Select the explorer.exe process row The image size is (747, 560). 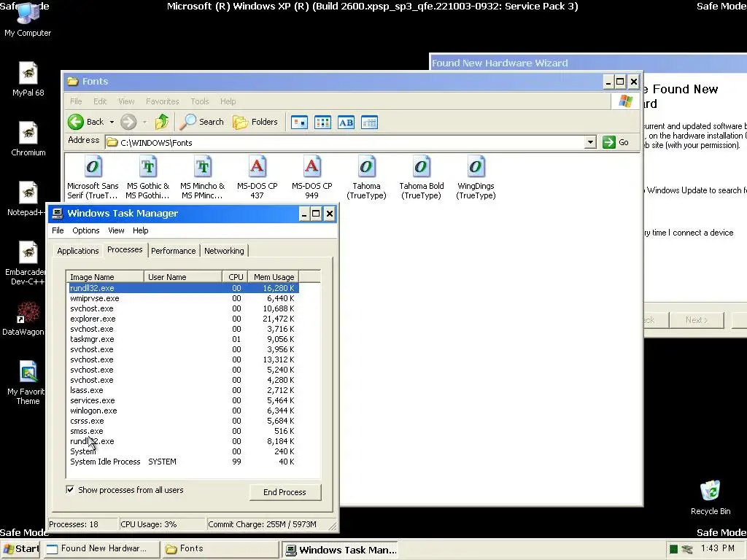point(182,319)
